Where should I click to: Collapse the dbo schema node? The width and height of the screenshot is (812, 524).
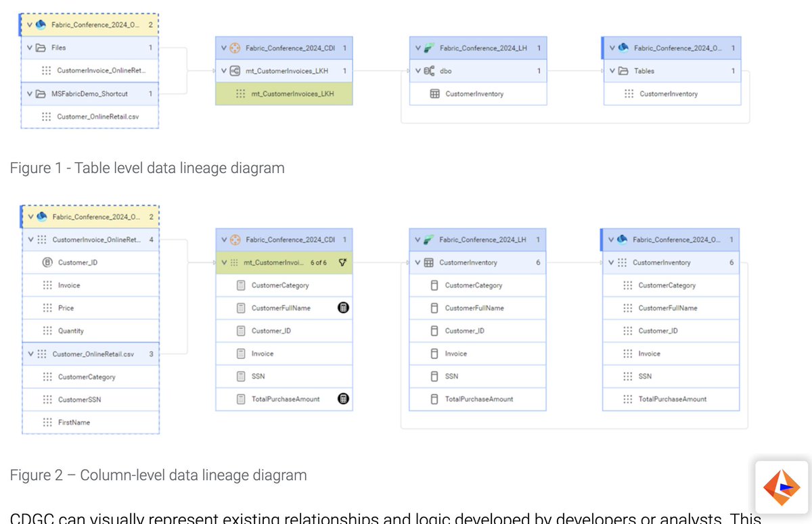point(418,71)
